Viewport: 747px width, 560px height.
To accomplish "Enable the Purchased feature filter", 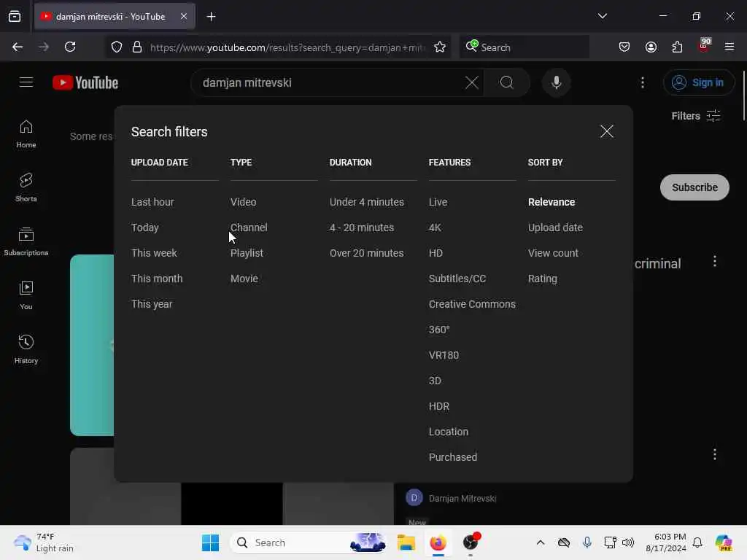I will pyautogui.click(x=452, y=458).
